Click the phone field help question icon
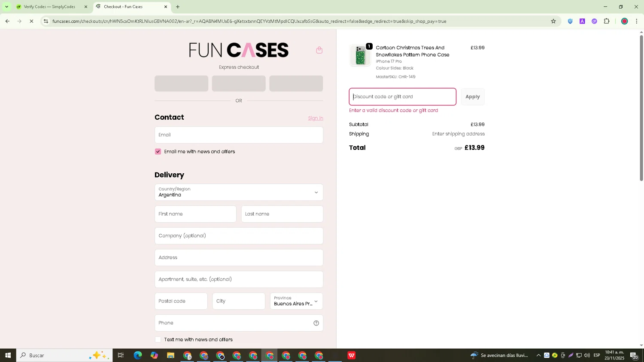 coord(316,323)
